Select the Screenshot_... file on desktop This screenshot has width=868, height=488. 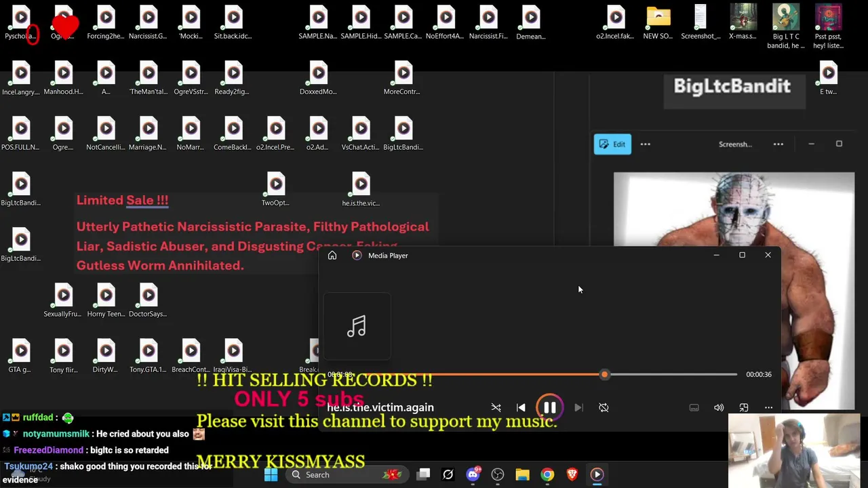click(x=701, y=23)
